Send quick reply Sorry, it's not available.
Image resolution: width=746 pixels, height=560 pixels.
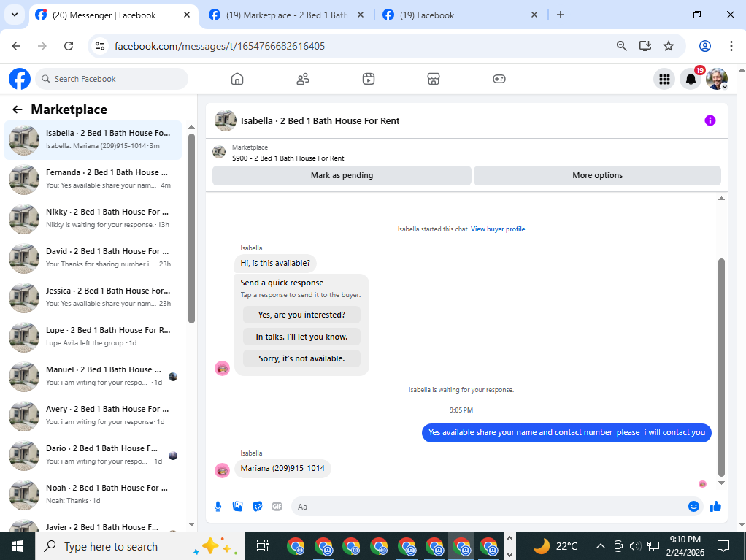301,358
